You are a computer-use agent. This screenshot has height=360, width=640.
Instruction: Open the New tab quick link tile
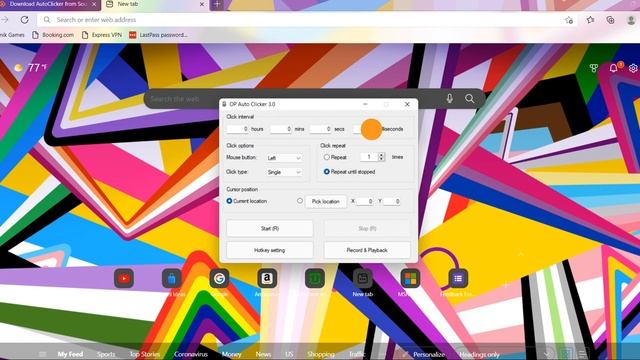tap(362, 279)
